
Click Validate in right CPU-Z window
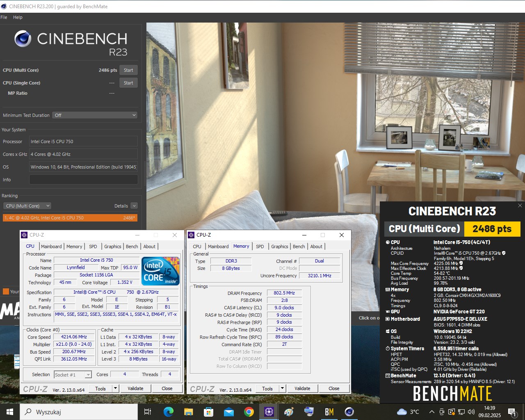tap(302, 388)
